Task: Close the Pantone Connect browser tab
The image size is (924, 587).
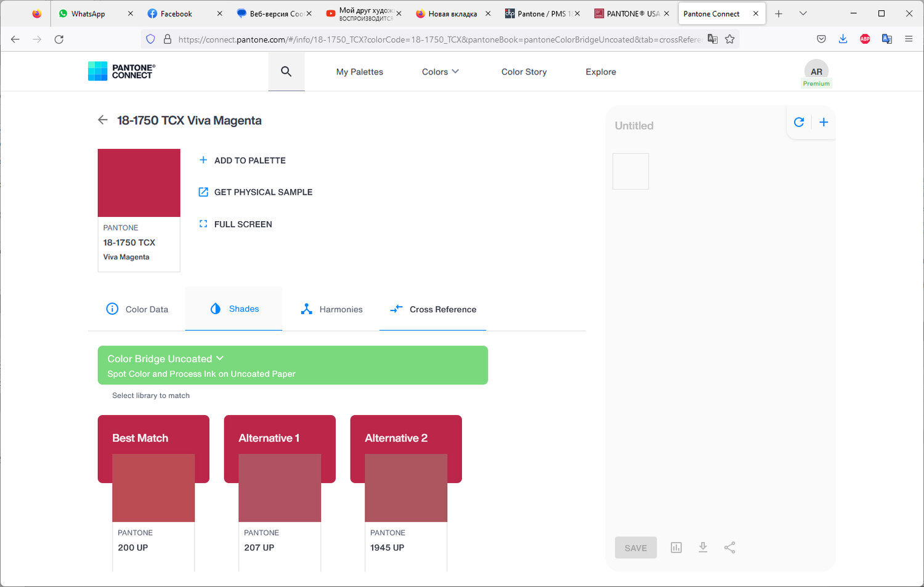Action: click(756, 14)
